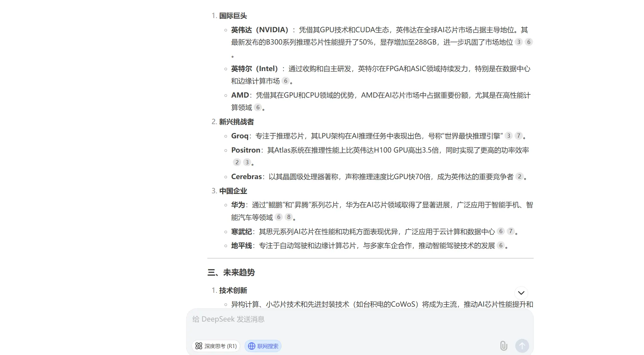Click the 技术创新 list heading

tap(233, 291)
